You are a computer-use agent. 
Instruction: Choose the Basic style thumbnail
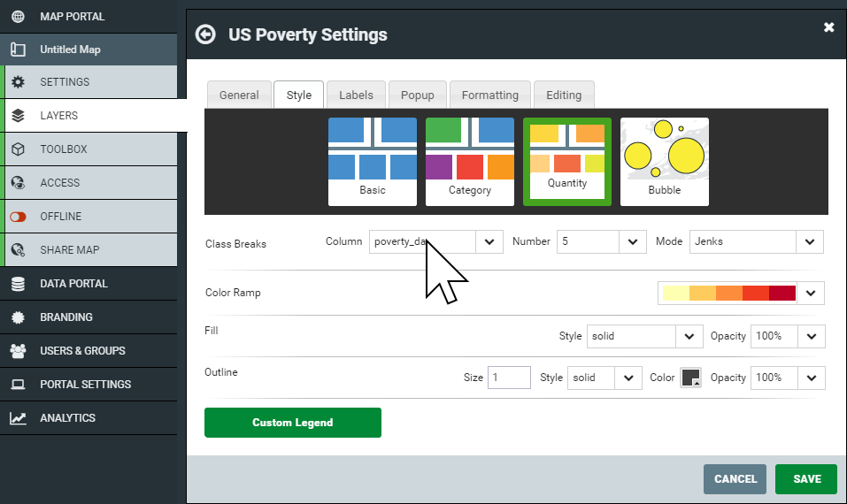click(x=373, y=161)
